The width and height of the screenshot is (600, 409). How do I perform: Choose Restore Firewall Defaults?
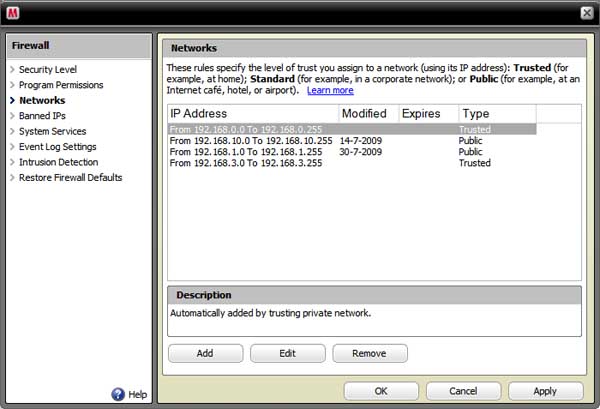coord(70,178)
